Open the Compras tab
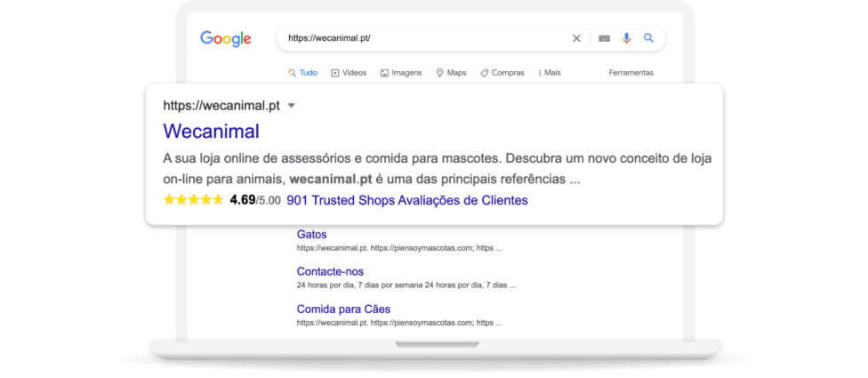The width and height of the screenshot is (868, 378). point(502,73)
